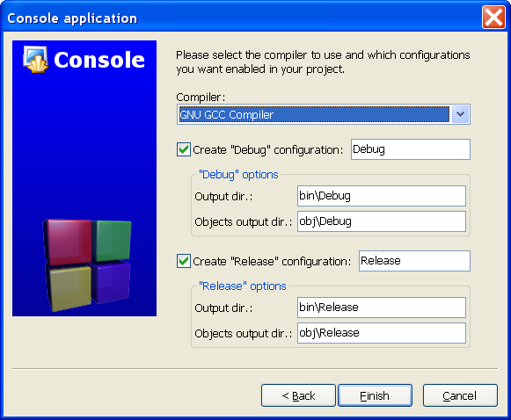
Task: Click the Finish button
Action: (x=375, y=395)
